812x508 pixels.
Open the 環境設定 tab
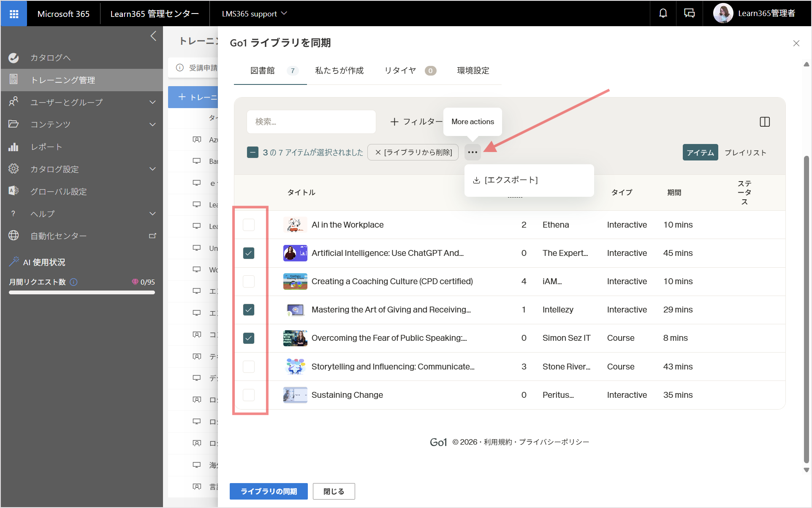(473, 71)
